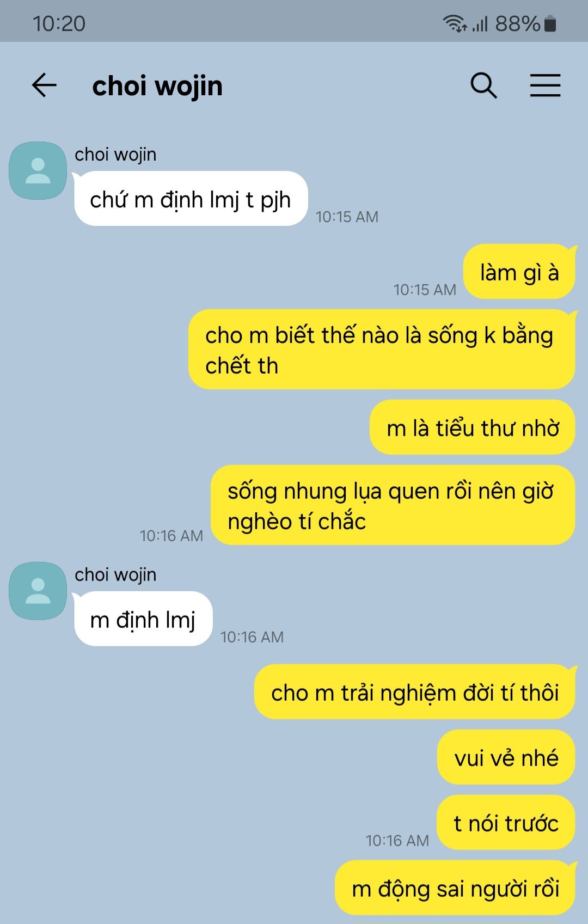
Task: Tap the back arrow icon
Action: pos(44,85)
